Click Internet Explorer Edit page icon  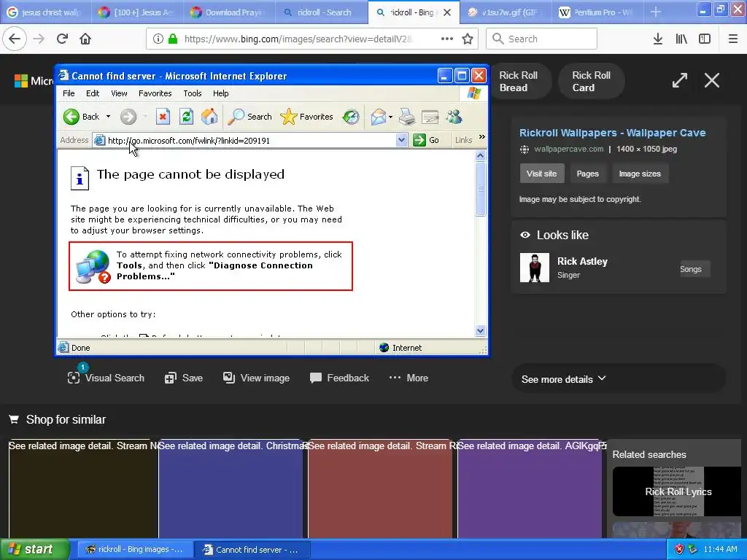pos(430,117)
